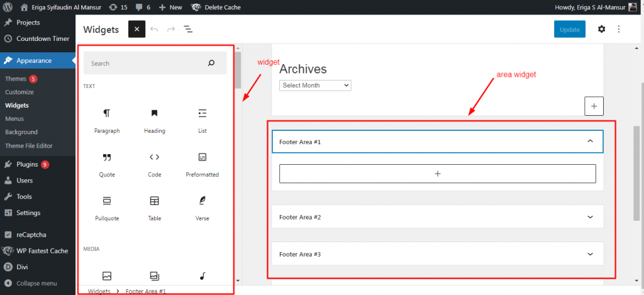Image resolution: width=644 pixels, height=295 pixels.
Task: Insert the Pullquote block
Action: (x=107, y=209)
